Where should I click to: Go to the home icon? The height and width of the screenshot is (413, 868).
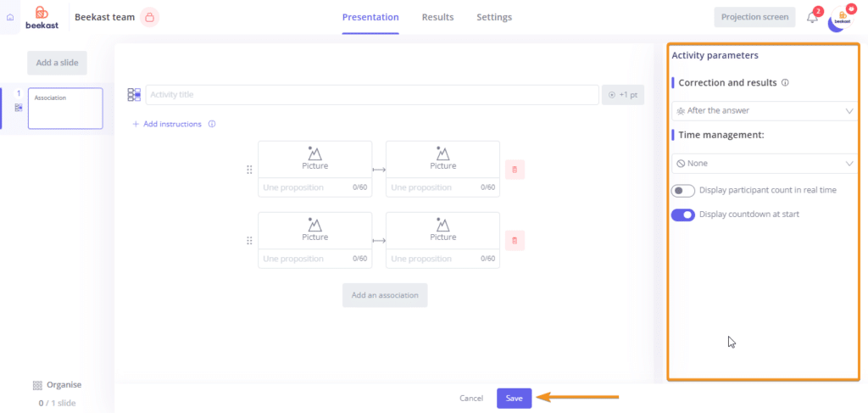tap(10, 17)
